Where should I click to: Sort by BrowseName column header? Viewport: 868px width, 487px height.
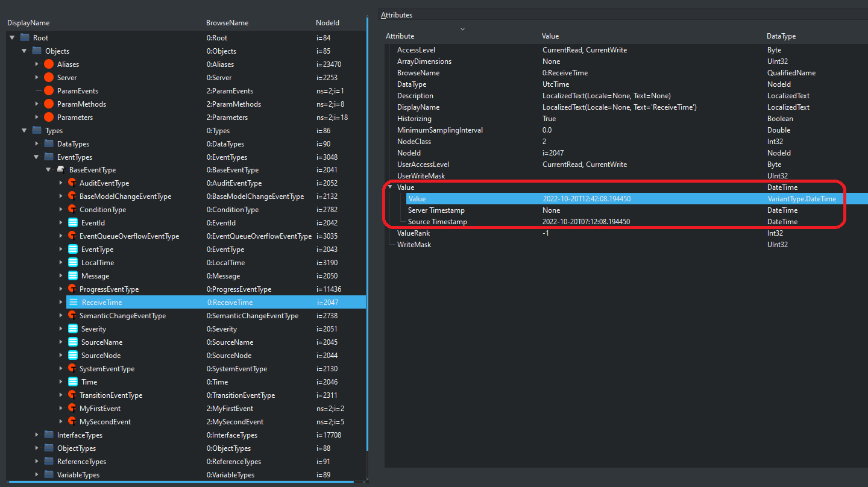click(x=227, y=23)
